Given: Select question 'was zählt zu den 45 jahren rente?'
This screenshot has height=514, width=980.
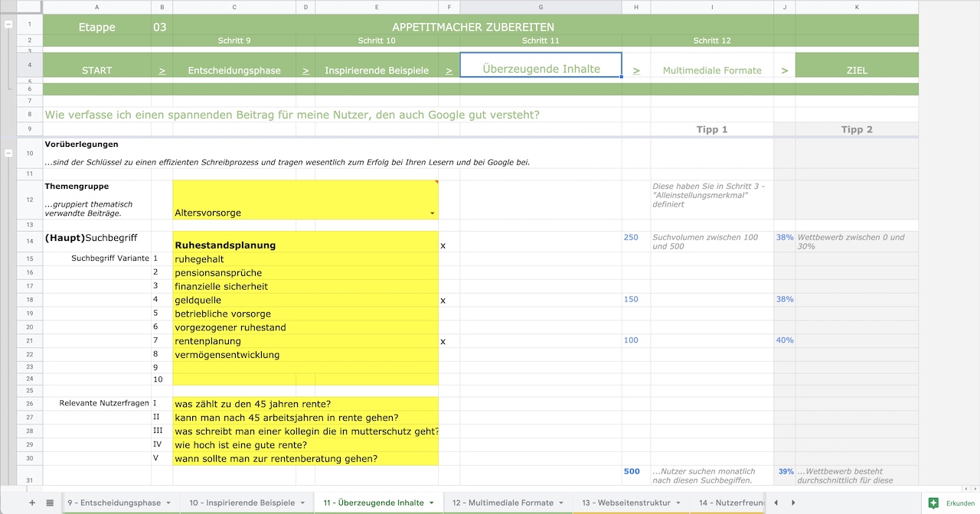Looking at the screenshot, I should pyautogui.click(x=305, y=404).
